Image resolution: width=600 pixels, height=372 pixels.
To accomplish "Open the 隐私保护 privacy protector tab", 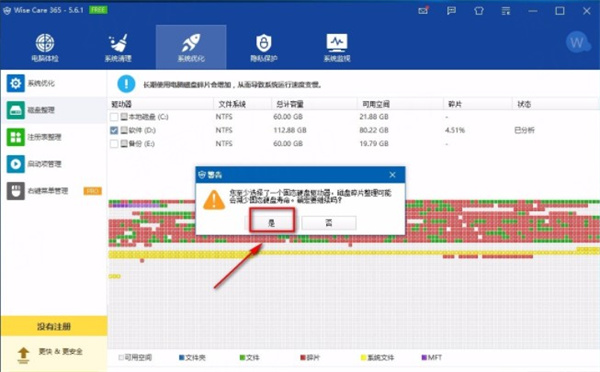I will click(x=264, y=47).
